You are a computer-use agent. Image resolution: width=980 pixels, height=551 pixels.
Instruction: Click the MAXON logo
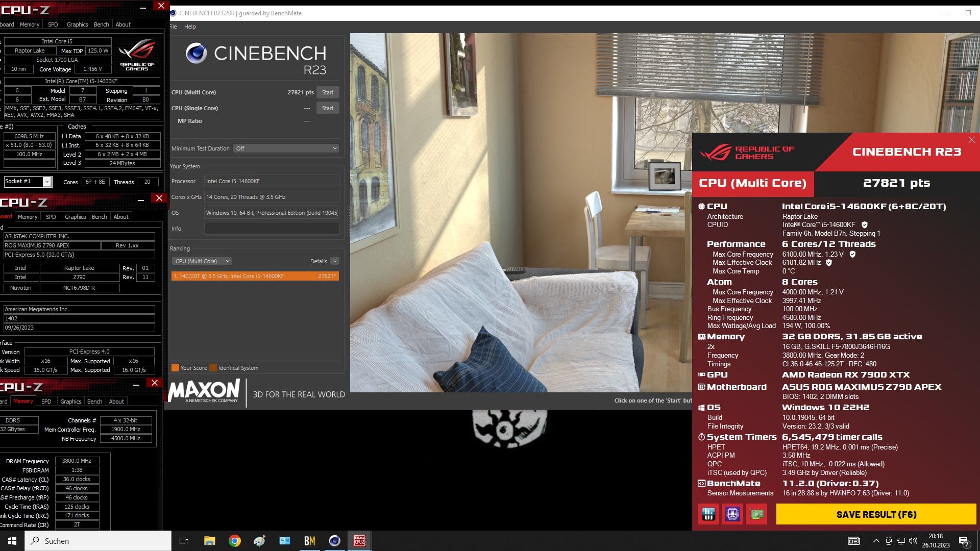(204, 392)
